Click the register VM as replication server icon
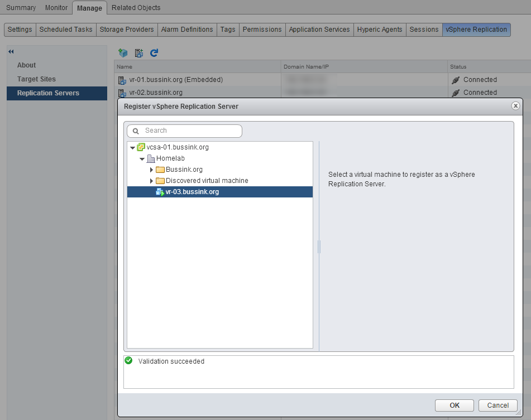 pyautogui.click(x=139, y=53)
